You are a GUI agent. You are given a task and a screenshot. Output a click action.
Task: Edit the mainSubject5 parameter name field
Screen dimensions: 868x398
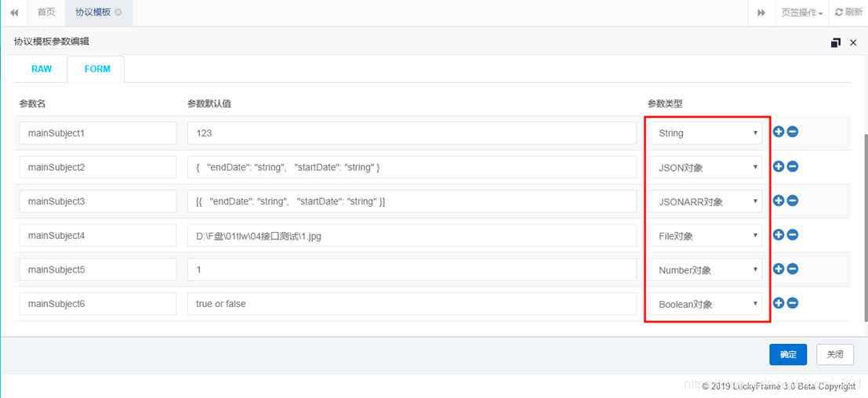(98, 270)
